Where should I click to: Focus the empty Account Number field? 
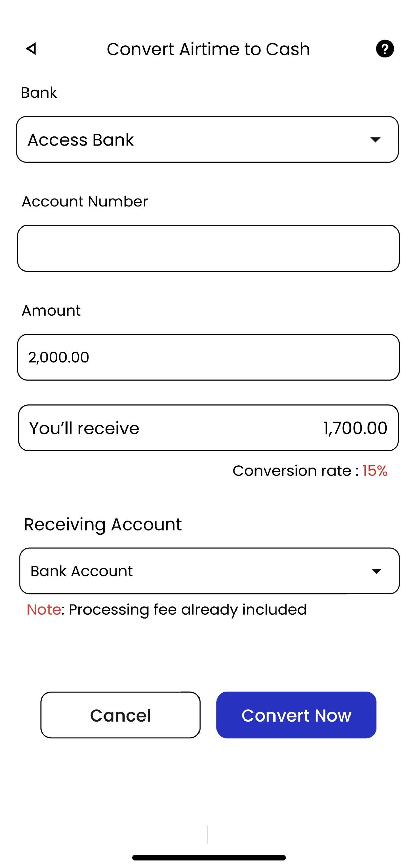(208, 248)
